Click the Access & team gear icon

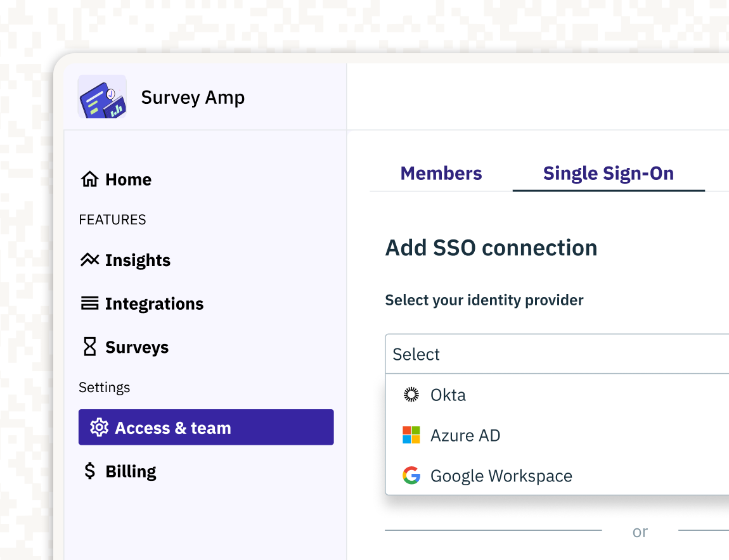click(x=99, y=428)
